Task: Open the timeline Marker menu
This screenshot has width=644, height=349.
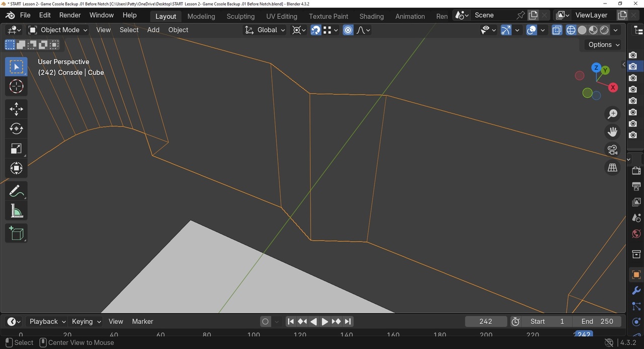Action: point(142,321)
